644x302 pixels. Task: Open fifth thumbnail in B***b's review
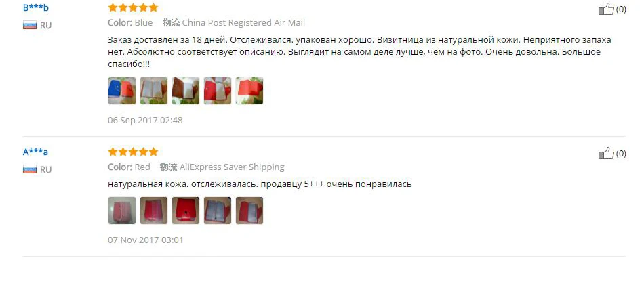click(249, 91)
